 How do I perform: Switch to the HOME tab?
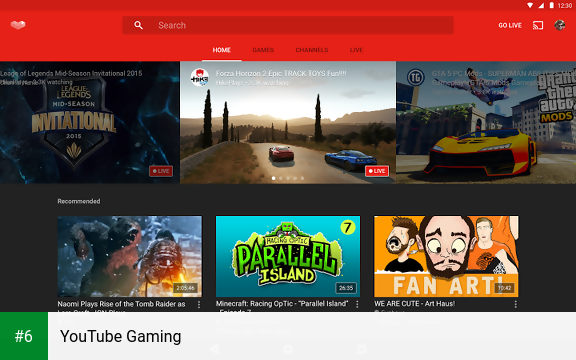click(x=222, y=50)
